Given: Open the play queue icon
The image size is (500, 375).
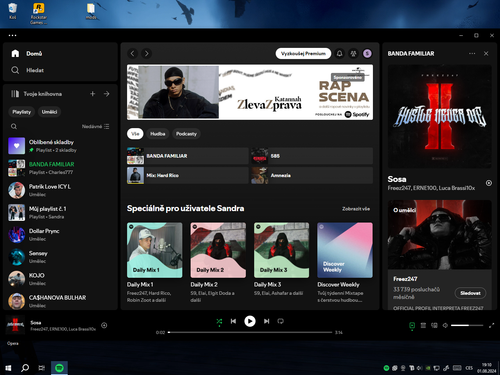Looking at the screenshot, I should [423, 325].
